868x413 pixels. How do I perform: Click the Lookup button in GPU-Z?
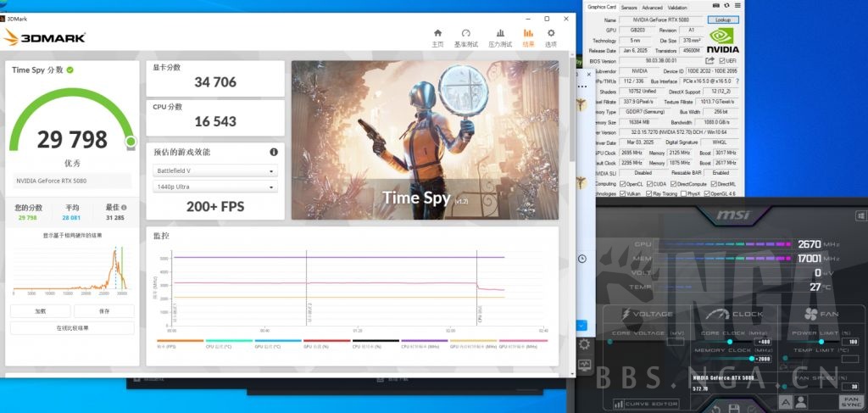722,20
